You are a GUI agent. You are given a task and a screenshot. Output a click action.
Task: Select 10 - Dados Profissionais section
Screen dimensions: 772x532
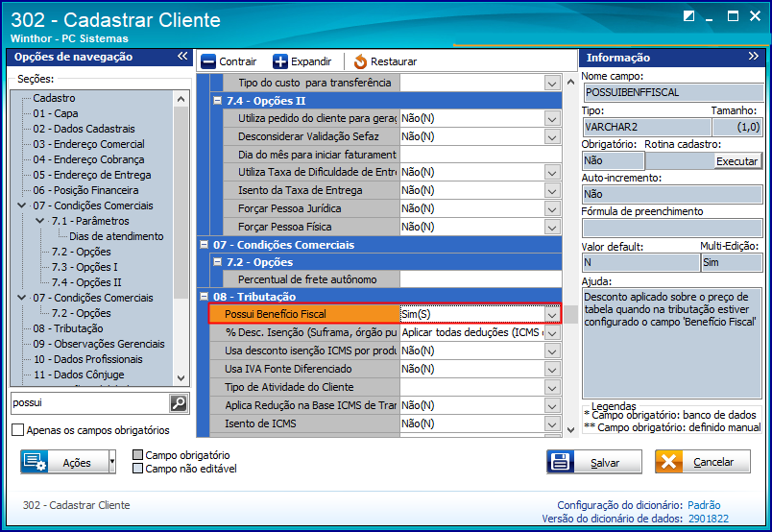coord(87,359)
